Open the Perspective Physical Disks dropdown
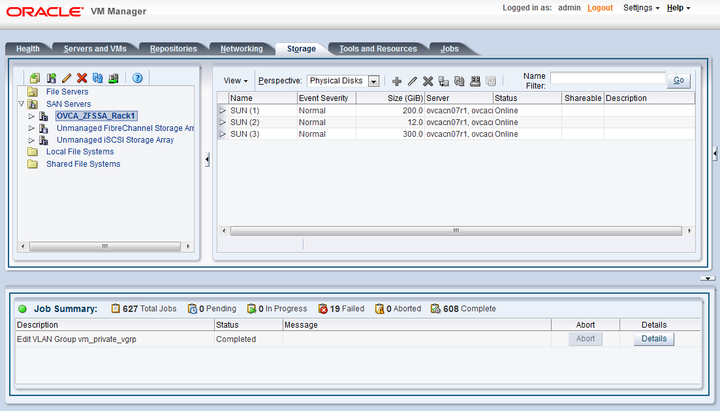Screen dimensions: 720x411 (374, 81)
